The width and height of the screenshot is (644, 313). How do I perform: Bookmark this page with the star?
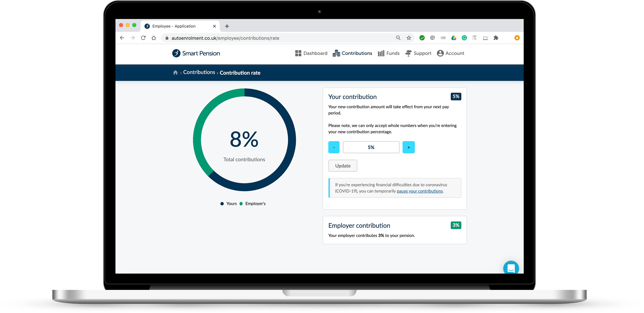(x=409, y=38)
